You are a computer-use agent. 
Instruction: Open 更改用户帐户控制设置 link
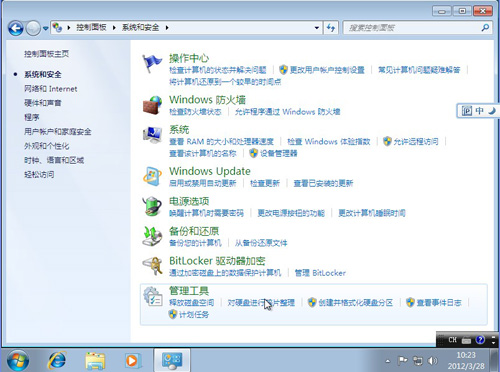pos(327,70)
